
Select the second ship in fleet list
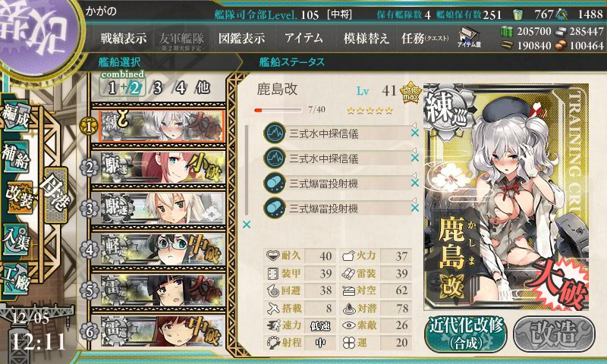tap(162, 168)
